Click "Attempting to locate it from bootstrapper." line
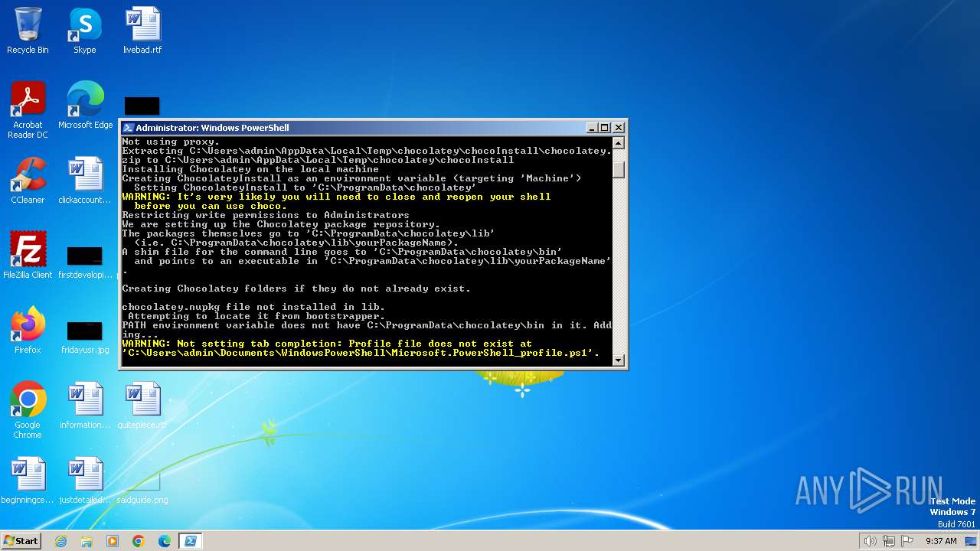The height and width of the screenshot is (551, 980). click(256, 316)
